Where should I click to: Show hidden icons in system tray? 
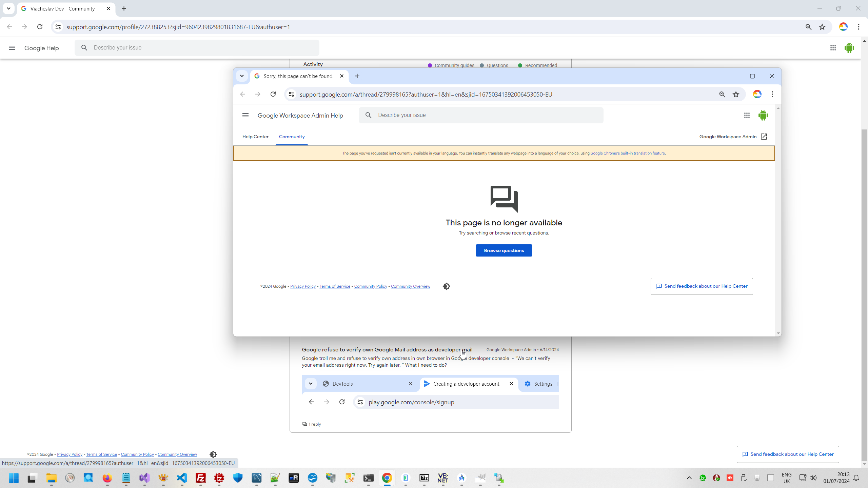coord(689,478)
